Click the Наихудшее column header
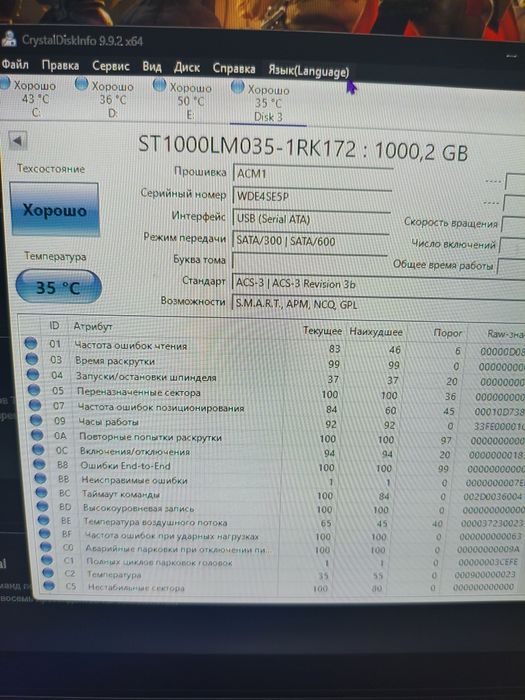The width and height of the screenshot is (525, 700). point(376,332)
